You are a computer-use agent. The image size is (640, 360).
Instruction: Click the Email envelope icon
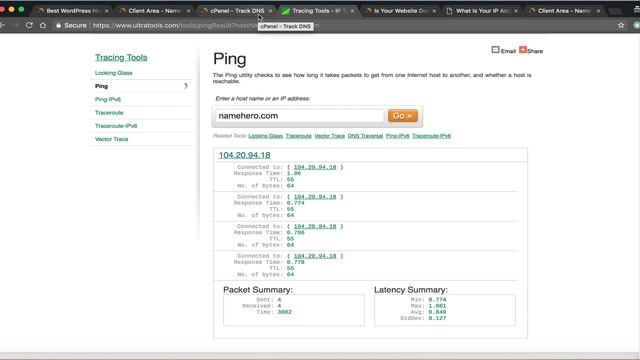tap(495, 50)
